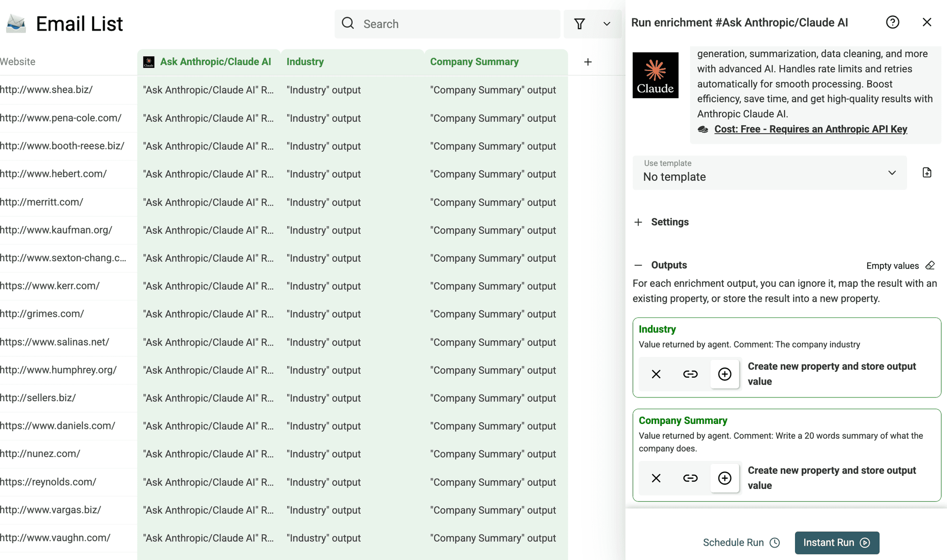Ignore the Industry output with the X icon
Viewport: 947px width, 560px height.
[656, 374]
